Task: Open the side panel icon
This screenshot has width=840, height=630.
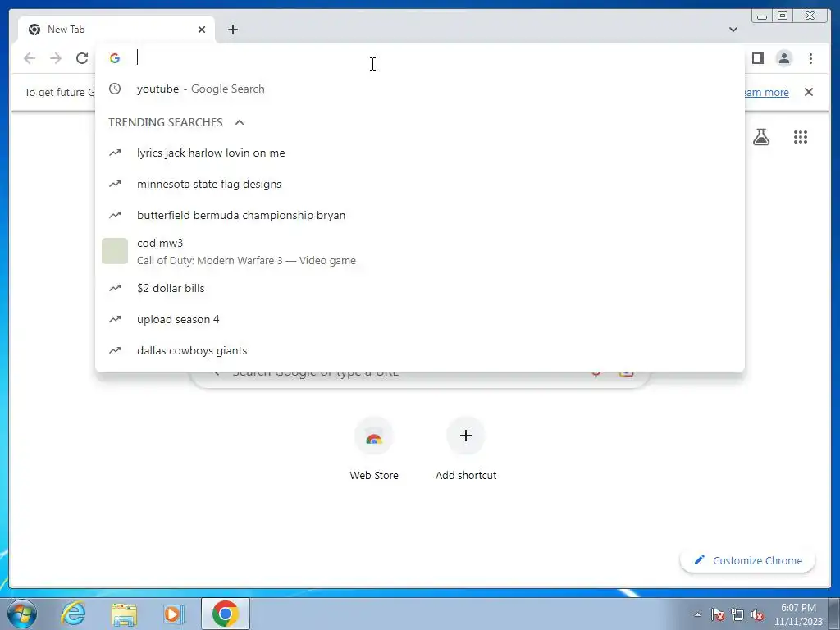Action: coord(757,58)
